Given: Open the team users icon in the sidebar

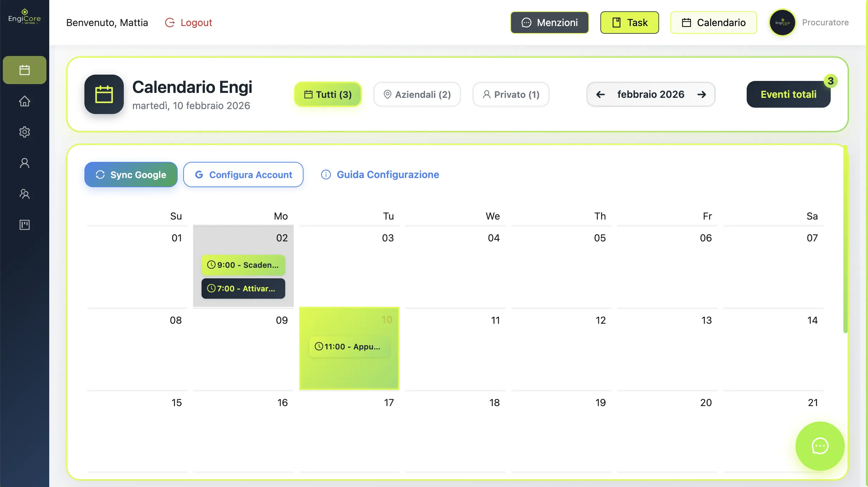Looking at the screenshot, I should pyautogui.click(x=25, y=194).
